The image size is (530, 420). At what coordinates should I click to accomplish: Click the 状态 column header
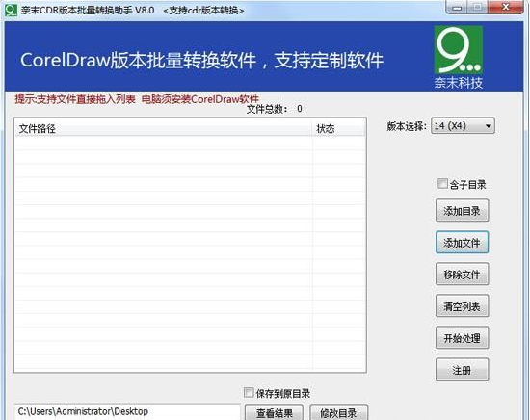pyautogui.click(x=338, y=128)
